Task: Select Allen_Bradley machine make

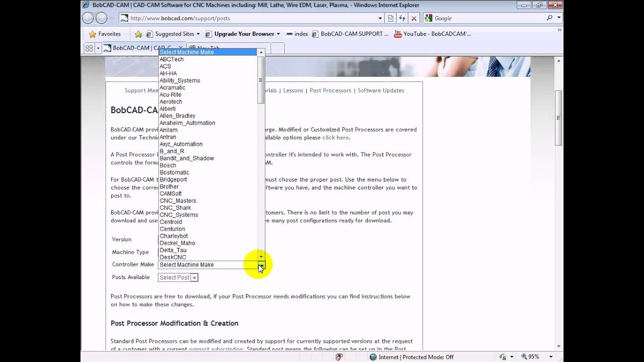Action: [207, 116]
